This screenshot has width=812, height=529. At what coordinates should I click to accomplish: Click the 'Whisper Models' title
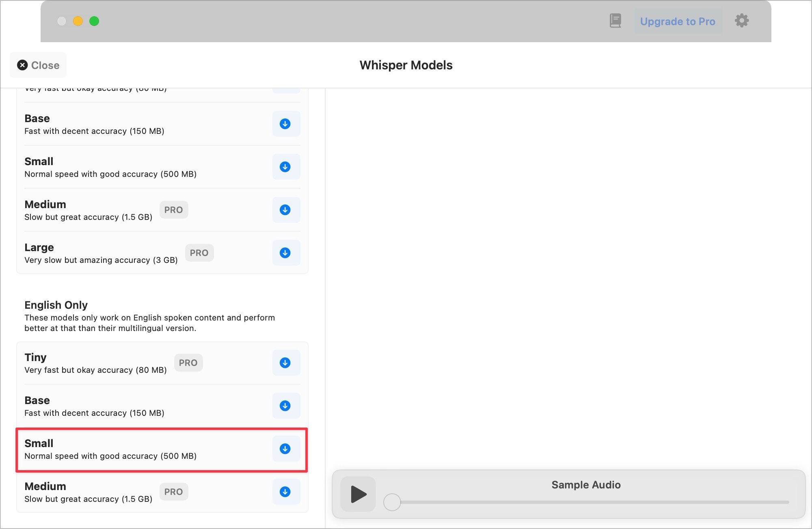point(406,65)
